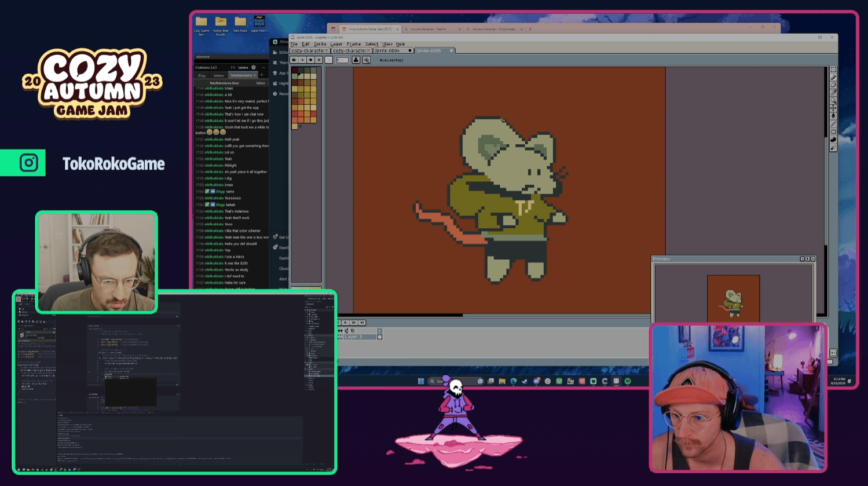Toggle all layers visibility in timeline header

[x=340, y=331]
